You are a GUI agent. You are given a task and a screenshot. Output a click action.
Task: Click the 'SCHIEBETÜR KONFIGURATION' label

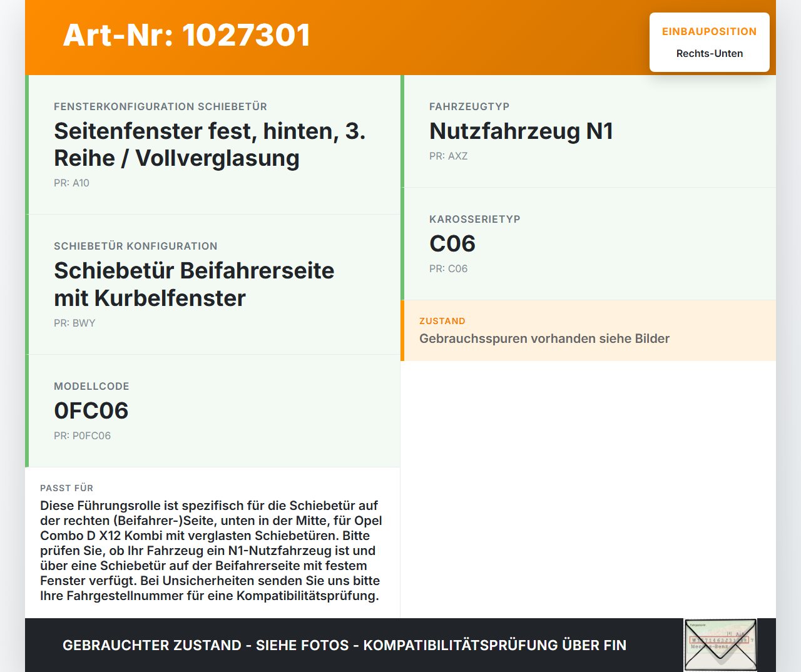point(136,247)
